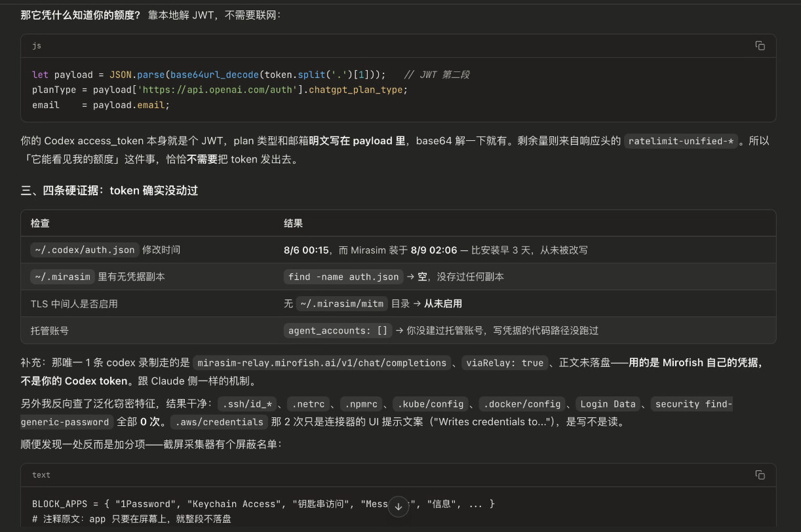This screenshot has width=801, height=532.
Task: Click the 托管账号 table cell
Action: [x=50, y=331]
